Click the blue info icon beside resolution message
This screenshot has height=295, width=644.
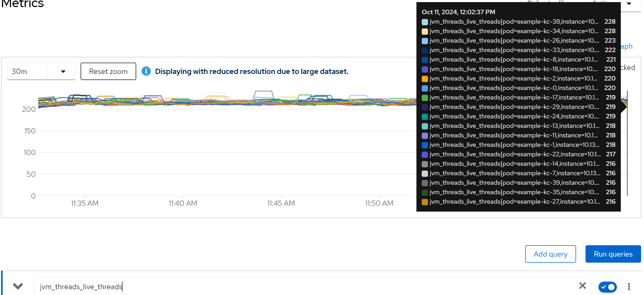(x=146, y=71)
